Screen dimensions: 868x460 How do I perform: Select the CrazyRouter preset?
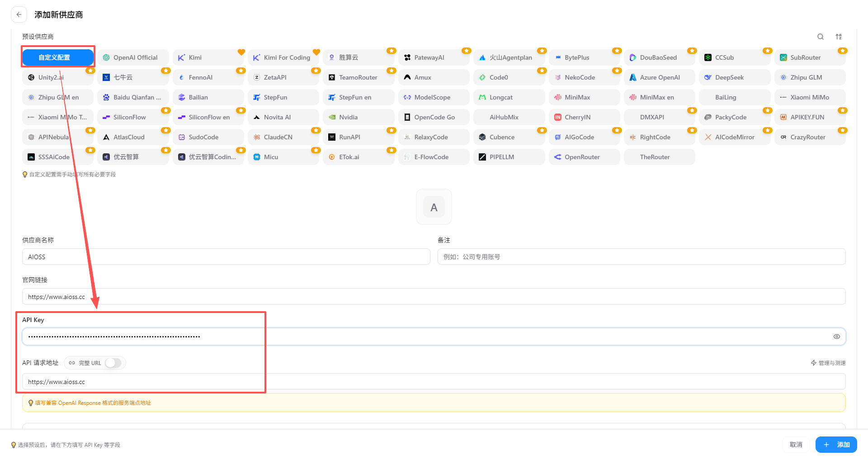click(x=810, y=137)
